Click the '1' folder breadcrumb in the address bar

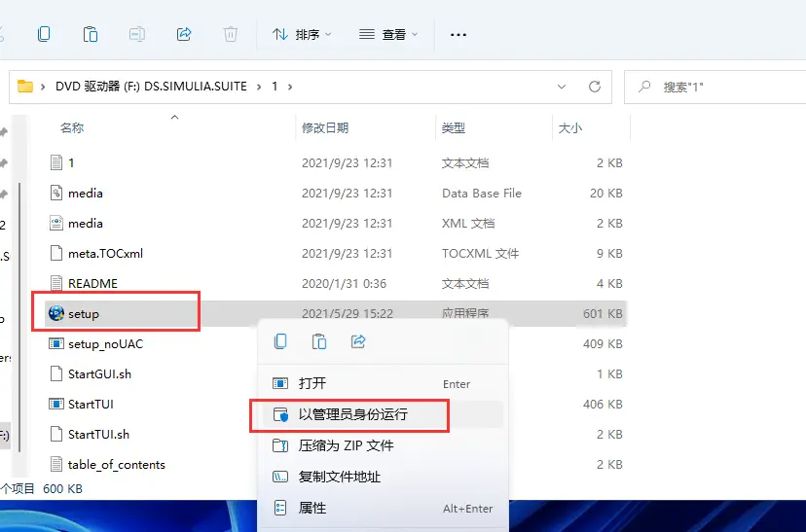(275, 87)
